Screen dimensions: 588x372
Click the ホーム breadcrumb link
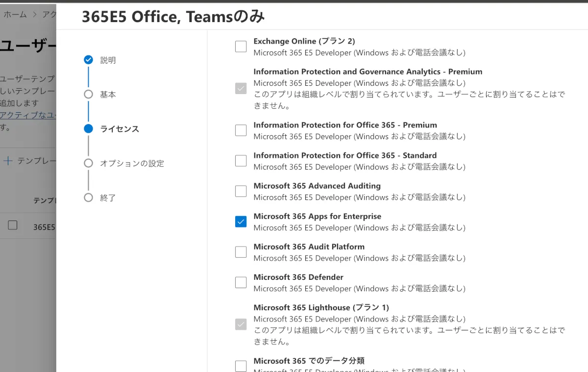pos(15,15)
